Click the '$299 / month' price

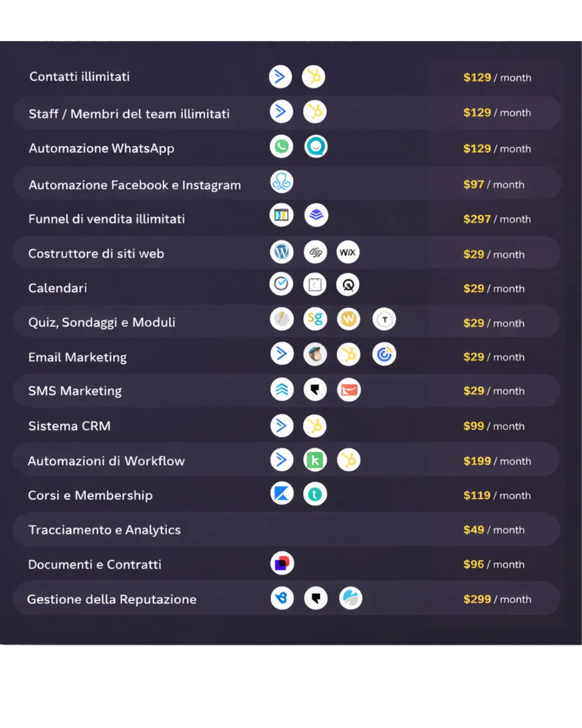(x=497, y=600)
